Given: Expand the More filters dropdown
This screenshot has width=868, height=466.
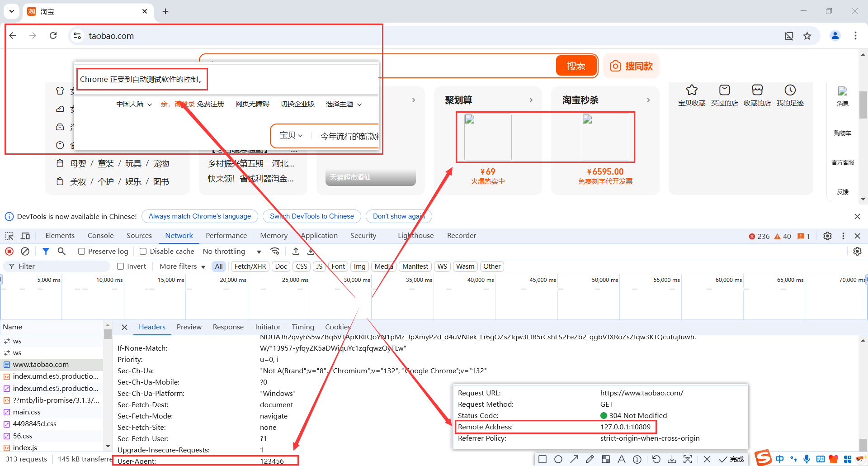Looking at the screenshot, I should (182, 266).
